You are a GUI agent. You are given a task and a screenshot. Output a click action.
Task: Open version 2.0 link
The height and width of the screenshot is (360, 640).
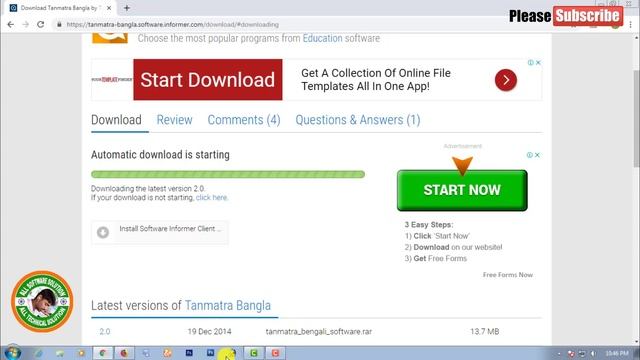tap(105, 331)
